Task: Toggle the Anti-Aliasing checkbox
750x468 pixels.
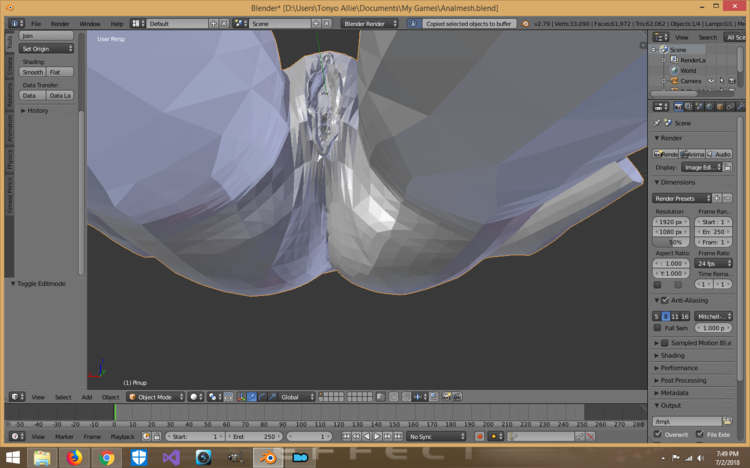Action: (x=665, y=301)
